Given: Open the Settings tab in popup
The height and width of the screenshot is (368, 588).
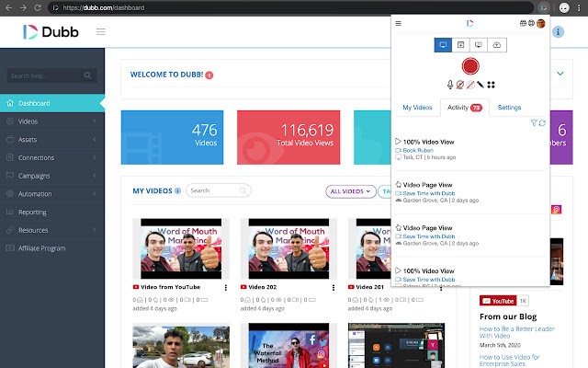Looking at the screenshot, I should (509, 108).
